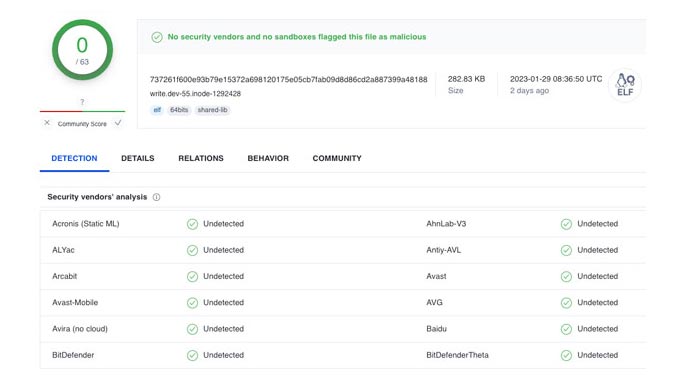680x380 pixels.
Task: Click the Arcabit vendor name
Action: coord(64,276)
